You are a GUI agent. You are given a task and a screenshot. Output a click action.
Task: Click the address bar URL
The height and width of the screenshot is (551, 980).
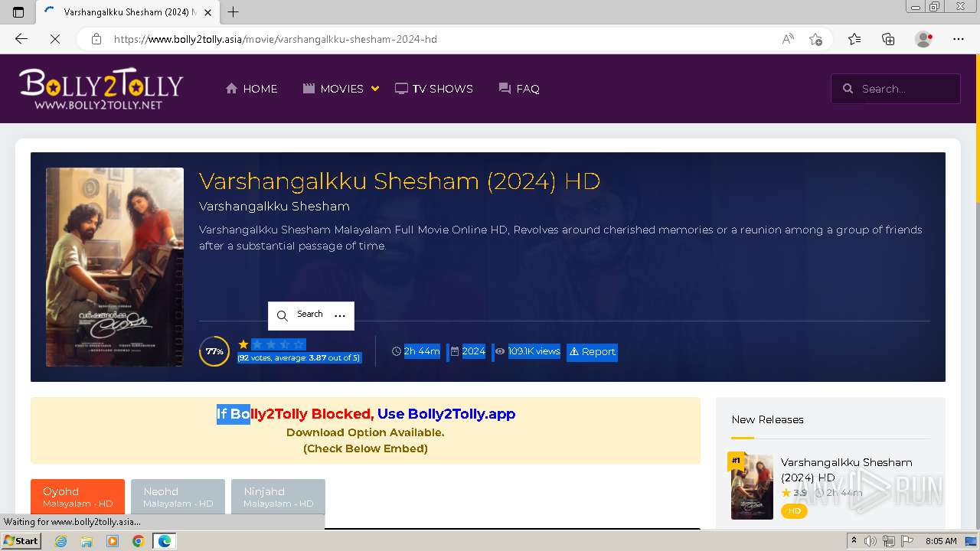point(276,39)
